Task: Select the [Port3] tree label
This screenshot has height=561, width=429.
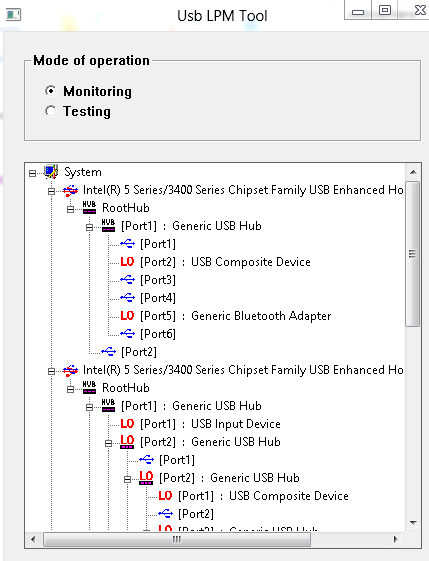Action: click(158, 280)
